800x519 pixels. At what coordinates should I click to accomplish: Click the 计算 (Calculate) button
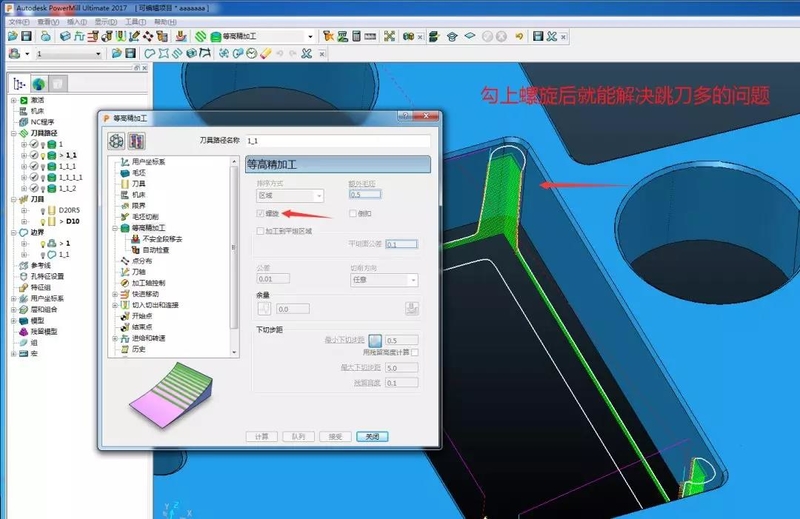(x=262, y=436)
